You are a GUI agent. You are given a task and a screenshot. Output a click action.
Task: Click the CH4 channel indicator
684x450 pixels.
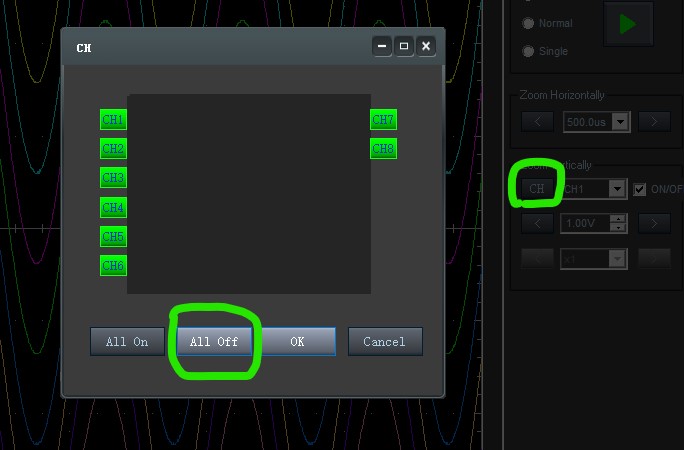pyautogui.click(x=113, y=208)
